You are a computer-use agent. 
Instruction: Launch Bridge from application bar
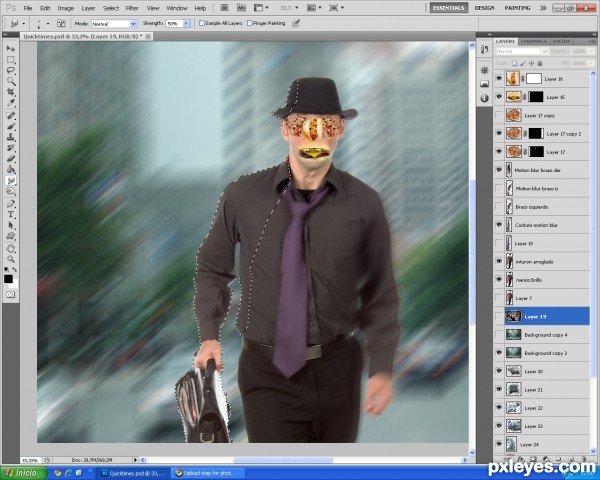click(x=225, y=8)
